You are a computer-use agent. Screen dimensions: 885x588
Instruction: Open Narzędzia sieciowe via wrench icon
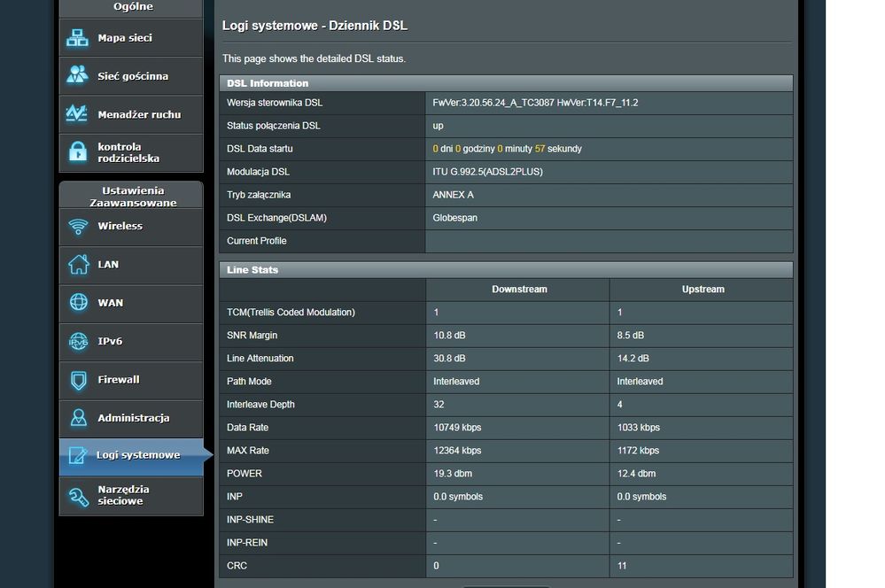coord(78,496)
